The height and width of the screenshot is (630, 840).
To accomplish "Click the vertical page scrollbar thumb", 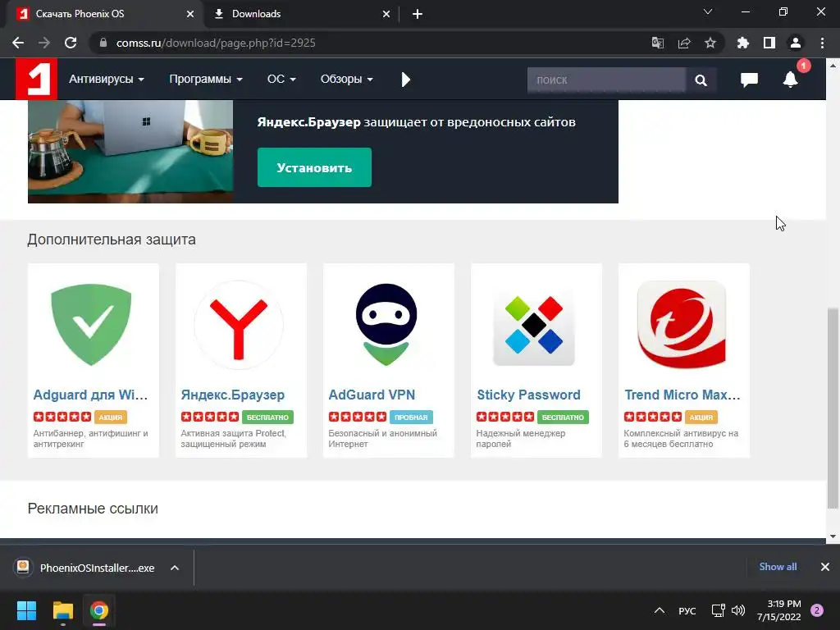I will click(833, 408).
